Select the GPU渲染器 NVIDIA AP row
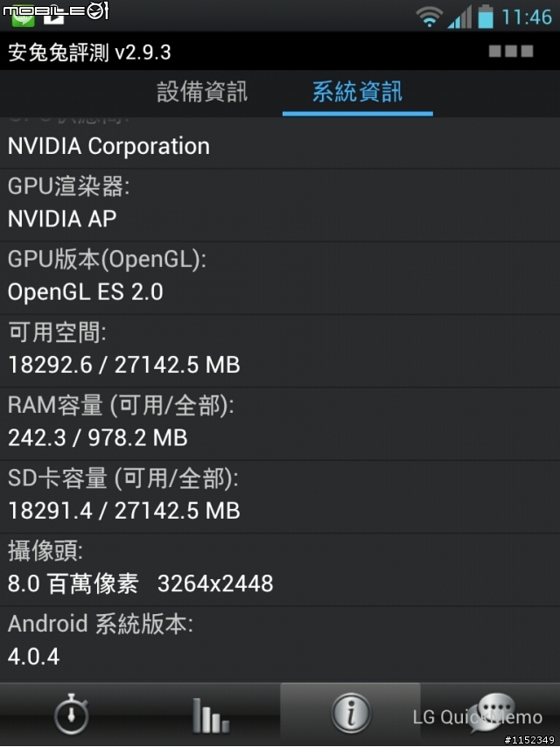This screenshot has height=747, width=560. tap(280, 205)
